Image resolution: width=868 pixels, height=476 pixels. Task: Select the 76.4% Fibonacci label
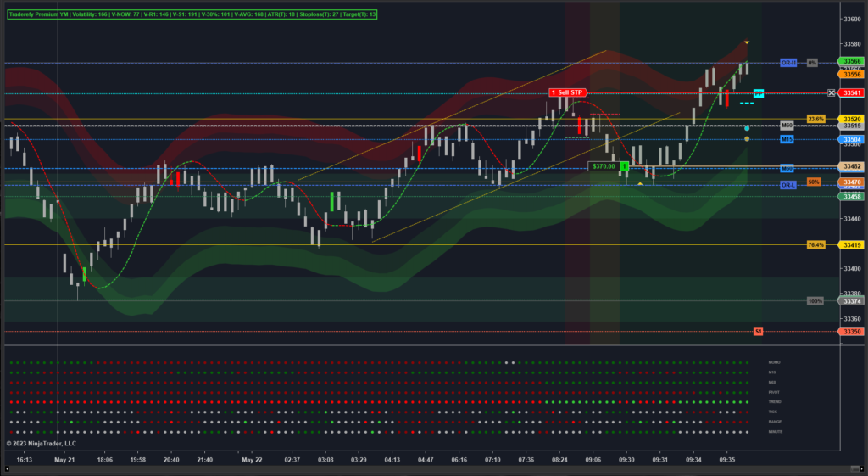click(x=815, y=244)
